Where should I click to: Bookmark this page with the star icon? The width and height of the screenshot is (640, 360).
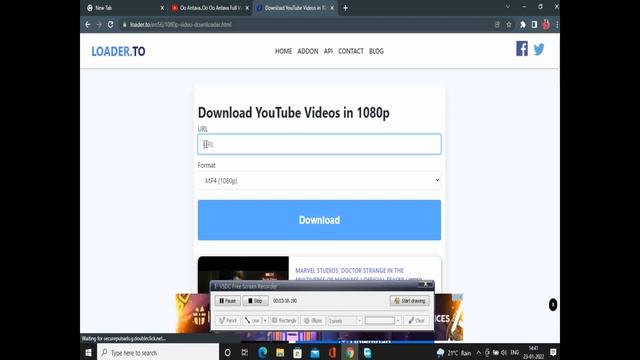click(509, 24)
